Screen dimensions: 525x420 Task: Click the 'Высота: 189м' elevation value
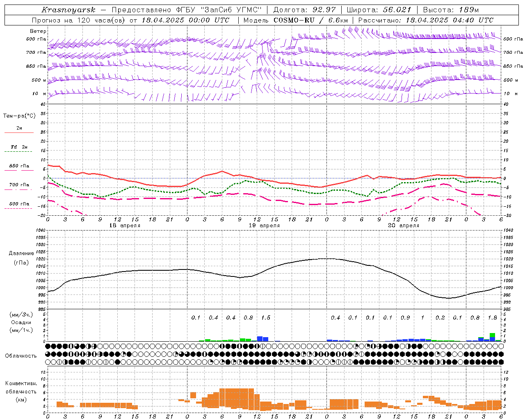point(451,10)
